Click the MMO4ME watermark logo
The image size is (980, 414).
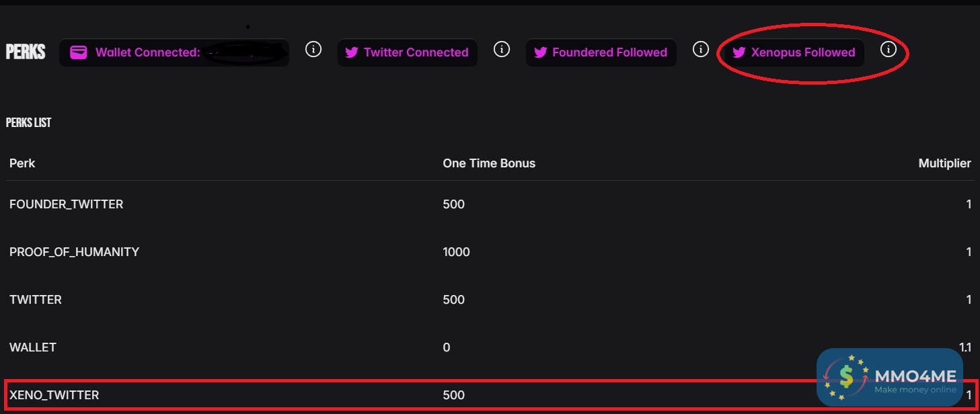(889, 378)
